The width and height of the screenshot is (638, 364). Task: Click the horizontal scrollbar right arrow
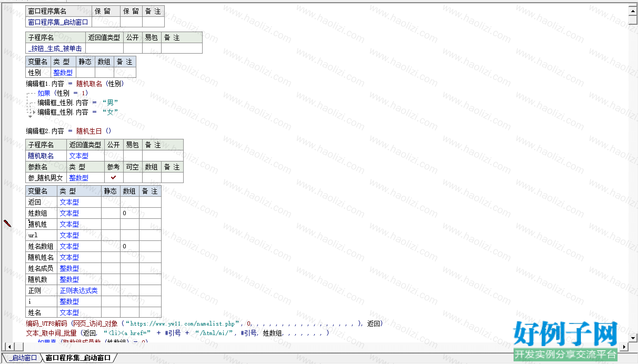click(x=624, y=347)
